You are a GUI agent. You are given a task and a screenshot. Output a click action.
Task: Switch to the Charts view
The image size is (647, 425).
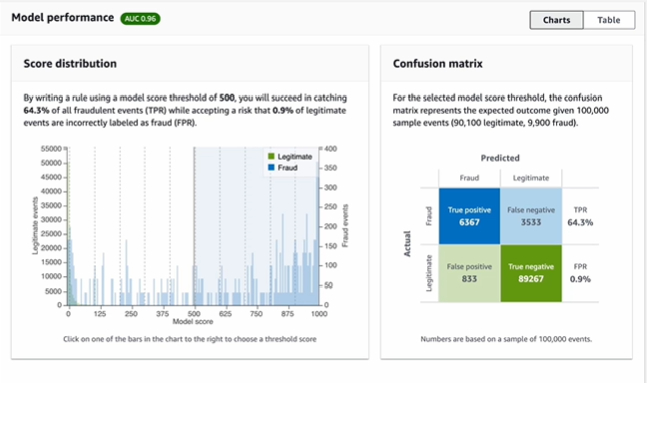[557, 20]
